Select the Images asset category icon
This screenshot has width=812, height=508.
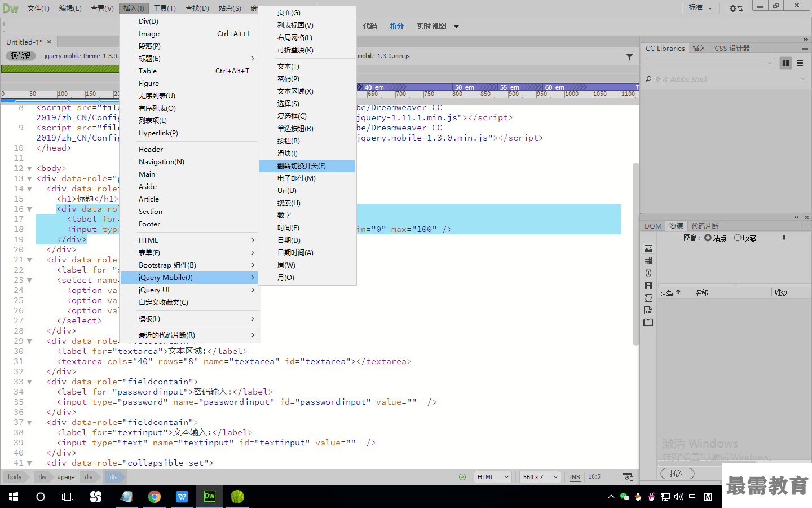click(x=648, y=248)
